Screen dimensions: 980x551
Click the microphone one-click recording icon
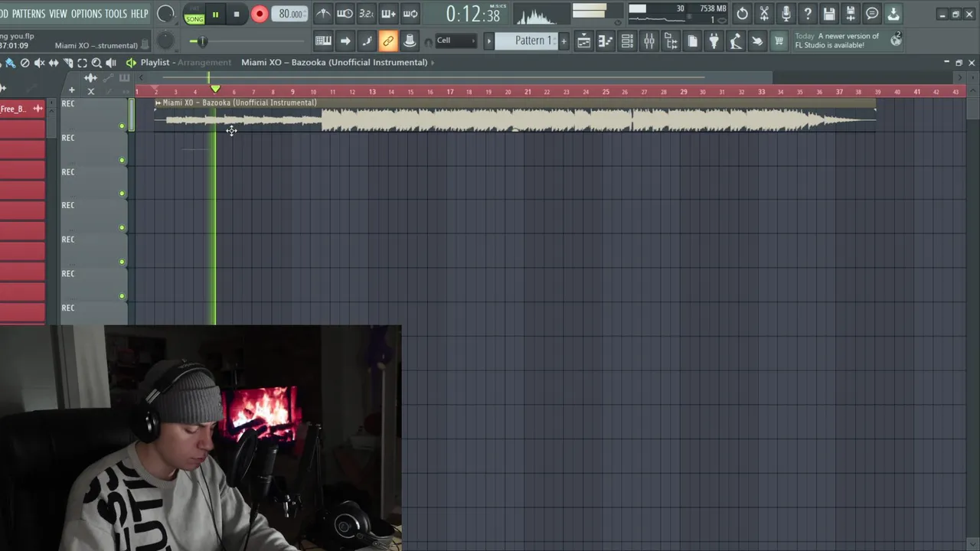[x=786, y=14]
